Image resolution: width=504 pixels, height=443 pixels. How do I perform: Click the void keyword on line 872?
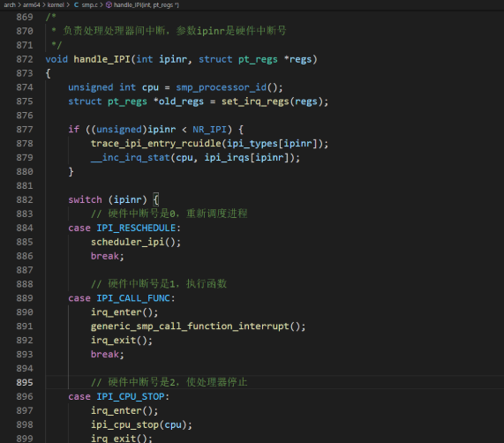tap(56, 59)
